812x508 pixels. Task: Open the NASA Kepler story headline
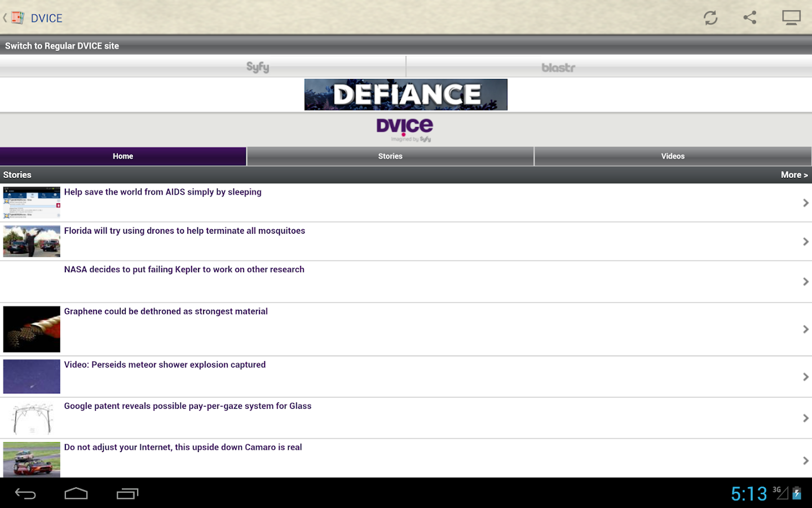coord(184,270)
